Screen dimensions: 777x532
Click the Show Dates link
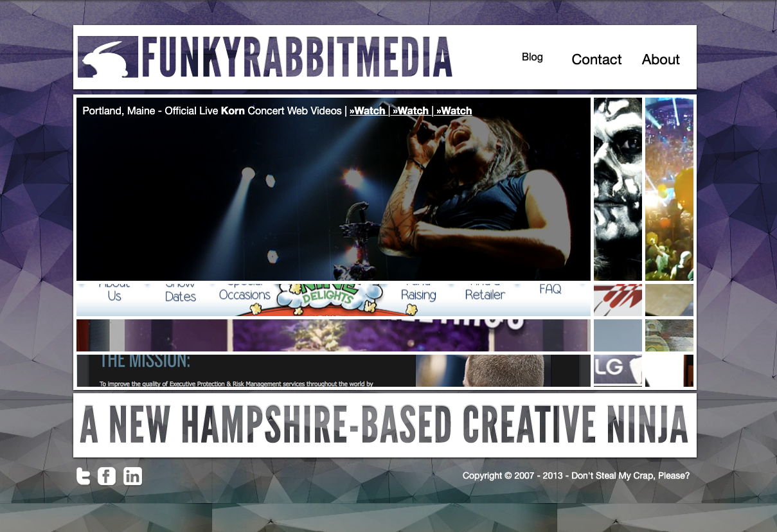point(179,290)
